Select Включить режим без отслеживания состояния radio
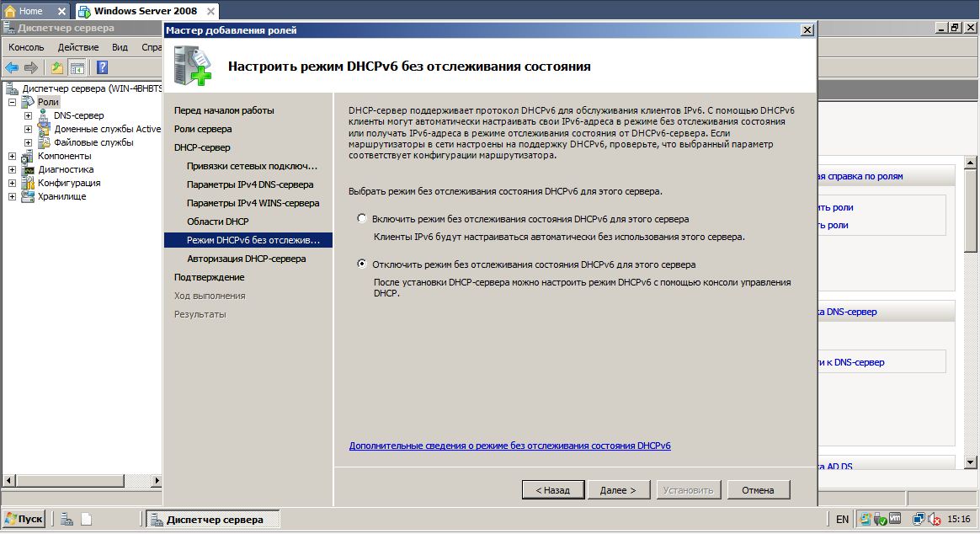 (x=361, y=218)
